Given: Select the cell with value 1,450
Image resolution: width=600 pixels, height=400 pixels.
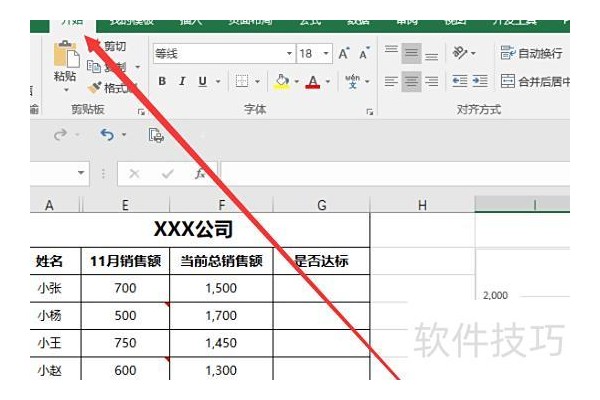Looking at the screenshot, I should (221, 343).
